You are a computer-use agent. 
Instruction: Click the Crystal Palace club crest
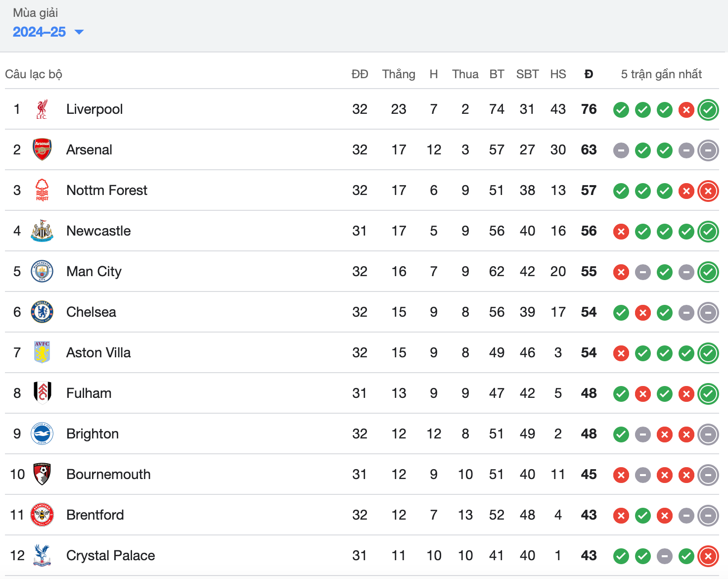click(42, 556)
